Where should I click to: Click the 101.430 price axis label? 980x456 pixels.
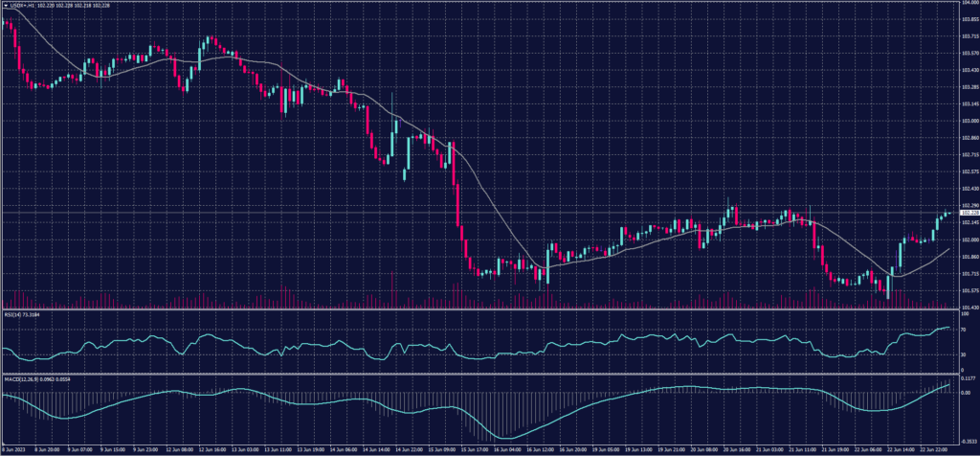click(968, 307)
